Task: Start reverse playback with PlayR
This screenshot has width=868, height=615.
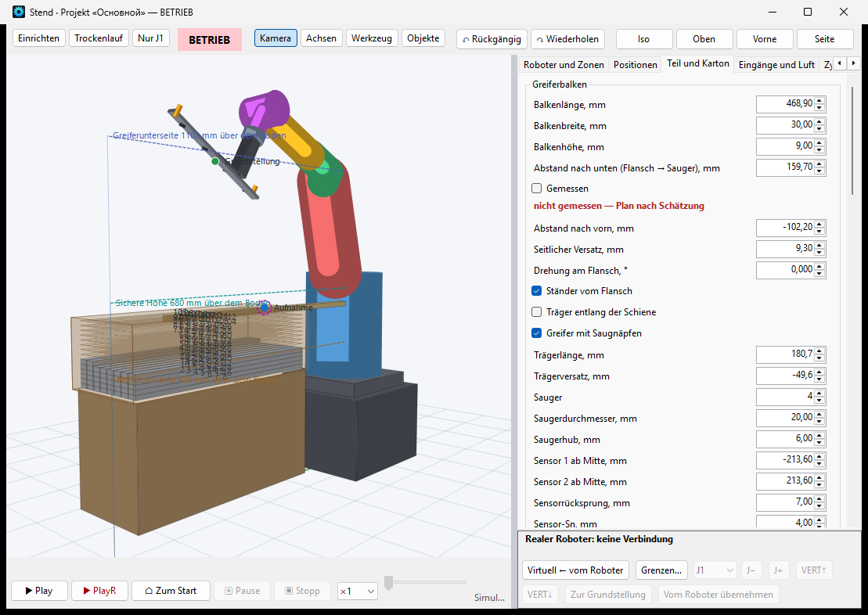Action: 99,591
